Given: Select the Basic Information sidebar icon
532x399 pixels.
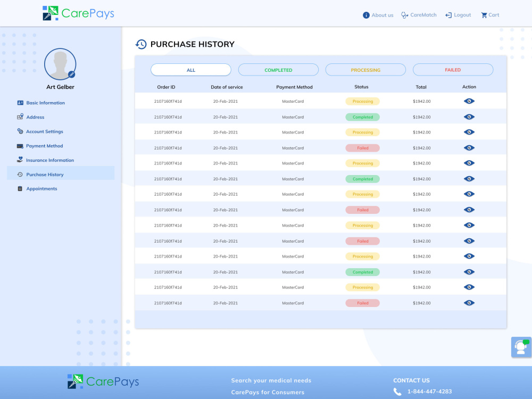Looking at the screenshot, I should tap(19, 103).
